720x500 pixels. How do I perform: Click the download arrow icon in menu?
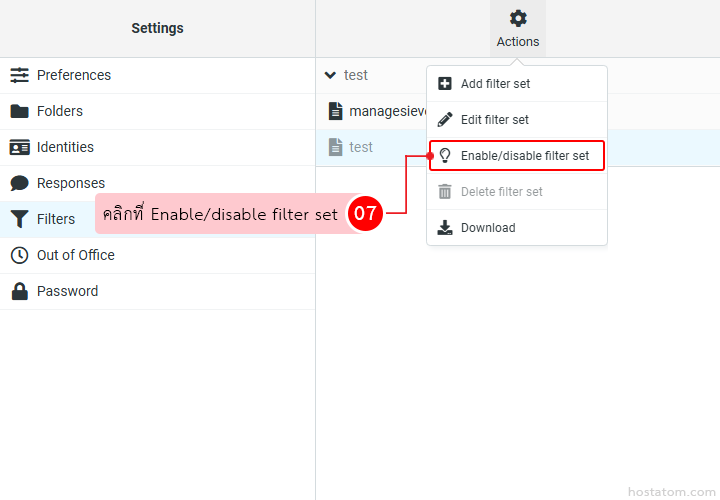click(x=445, y=228)
